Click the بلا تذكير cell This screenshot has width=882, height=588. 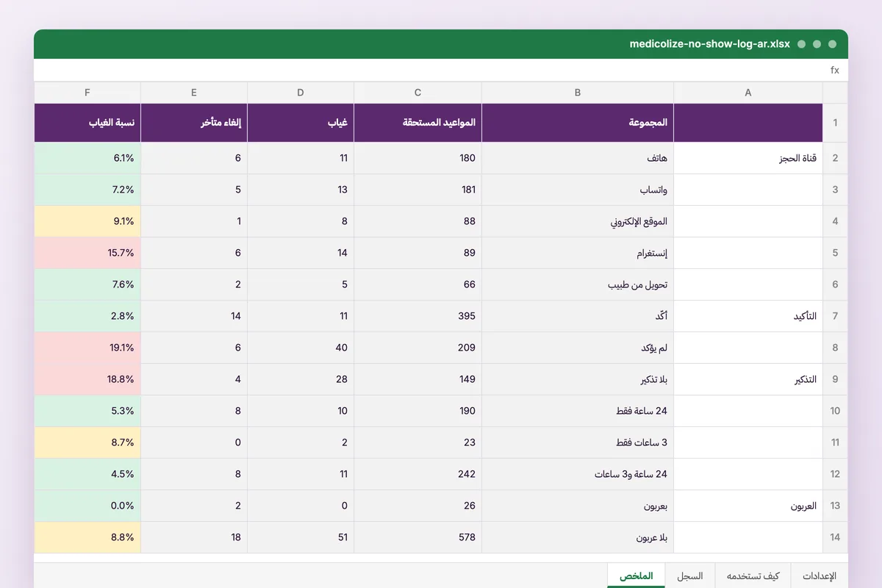pos(578,379)
